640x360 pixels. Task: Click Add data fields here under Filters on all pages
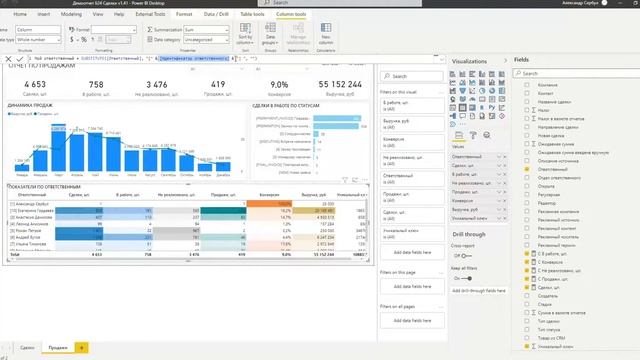[x=412, y=321]
